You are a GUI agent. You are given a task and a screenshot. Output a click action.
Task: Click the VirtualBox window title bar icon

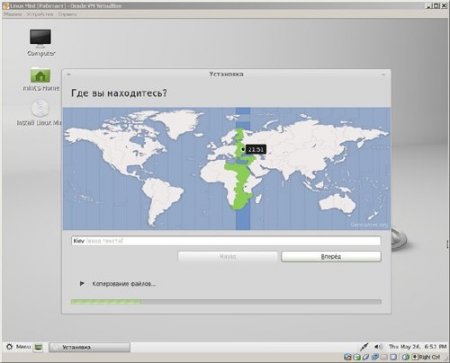(6, 6)
